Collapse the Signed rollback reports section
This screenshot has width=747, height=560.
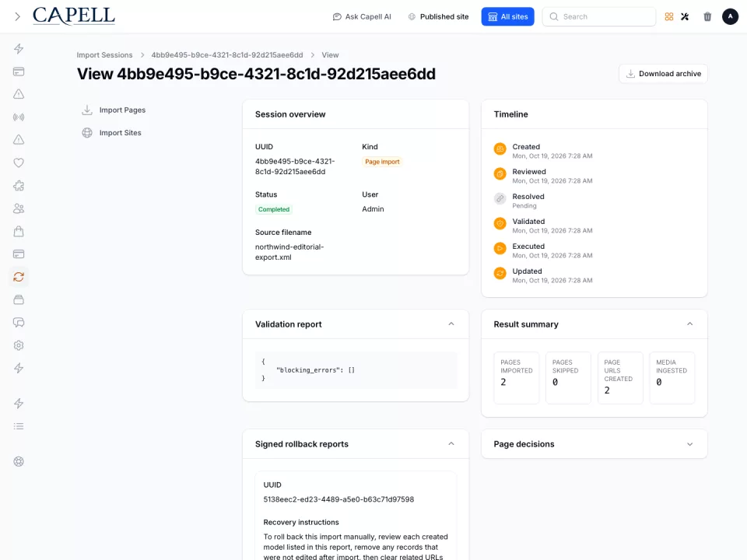click(x=451, y=444)
